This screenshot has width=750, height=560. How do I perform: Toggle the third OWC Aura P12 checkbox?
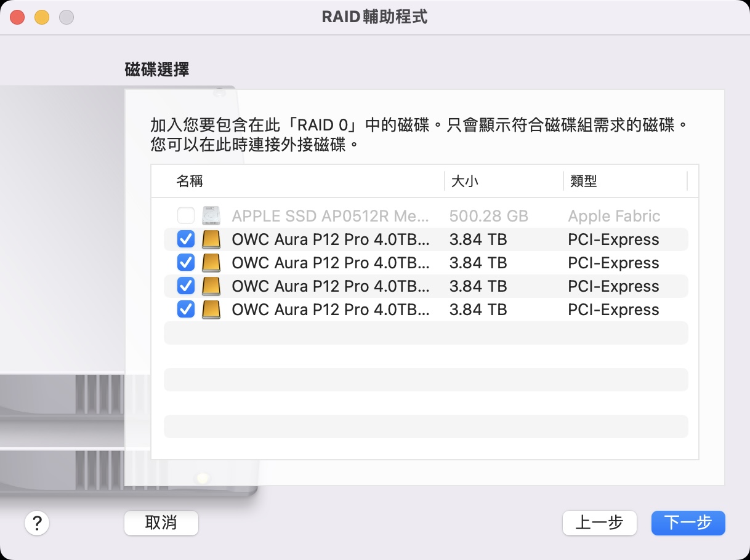(x=185, y=286)
